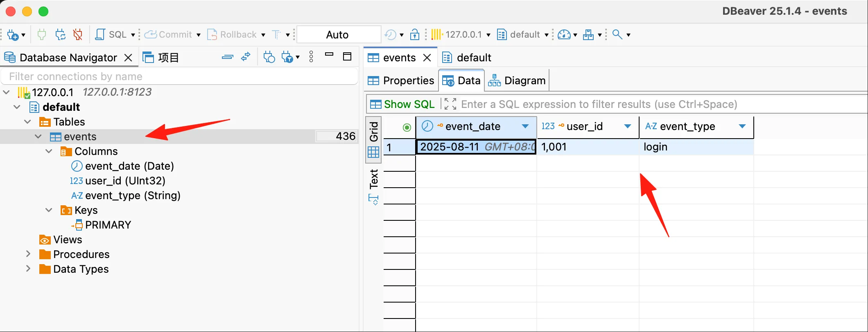Screen dimensions: 868x332
Task: Open the event_date column filter dropdown
Action: pos(525,127)
